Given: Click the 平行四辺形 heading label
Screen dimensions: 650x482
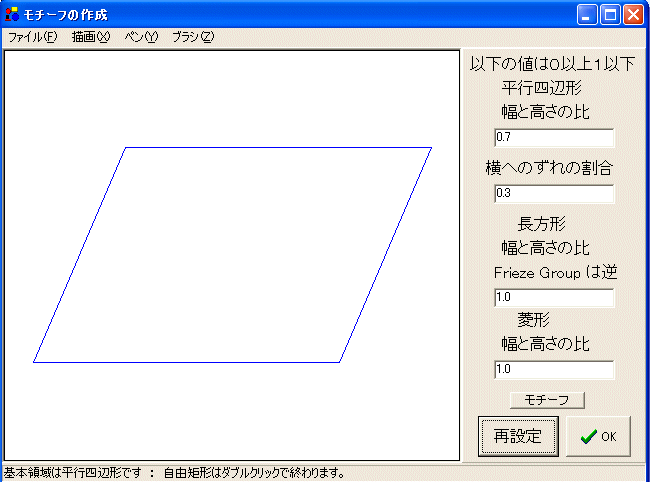Looking at the screenshot, I should point(541,88).
